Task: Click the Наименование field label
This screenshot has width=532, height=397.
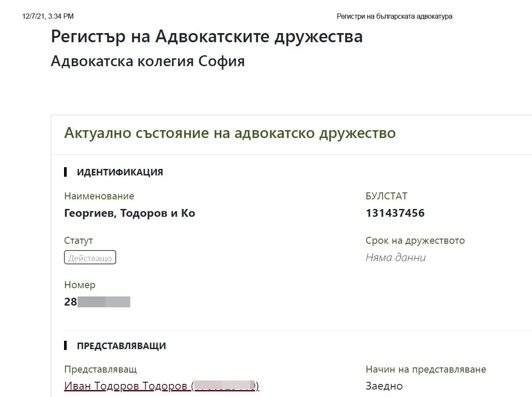Action: [x=99, y=196]
